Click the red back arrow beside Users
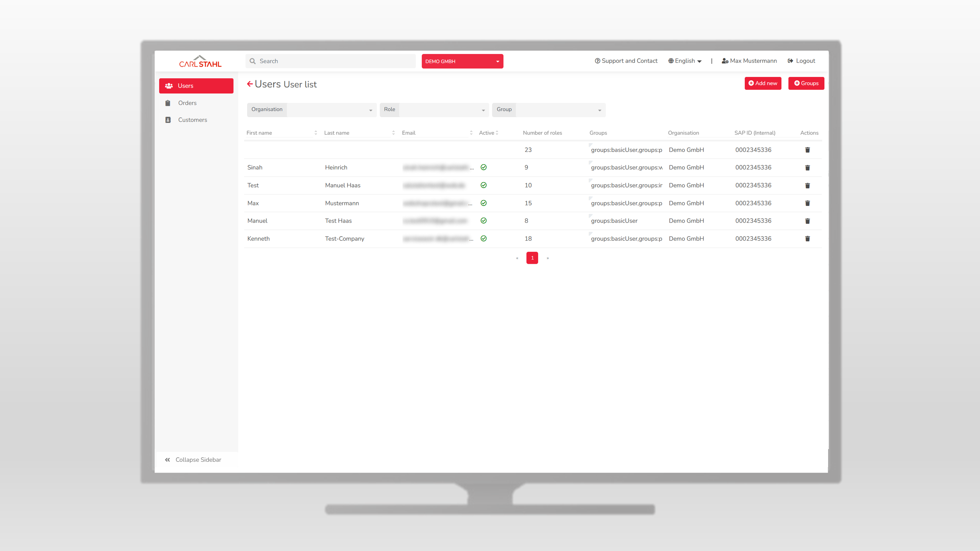This screenshot has width=980, height=551. pos(250,84)
